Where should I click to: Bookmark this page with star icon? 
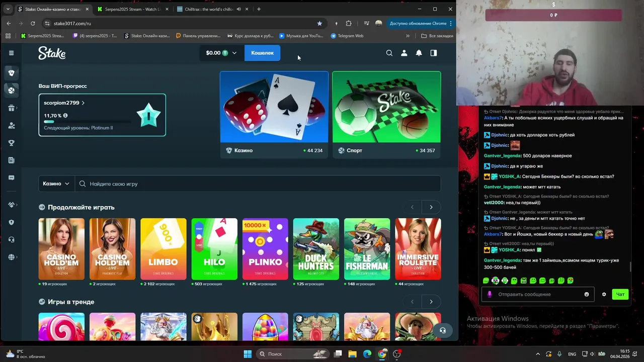click(x=319, y=23)
